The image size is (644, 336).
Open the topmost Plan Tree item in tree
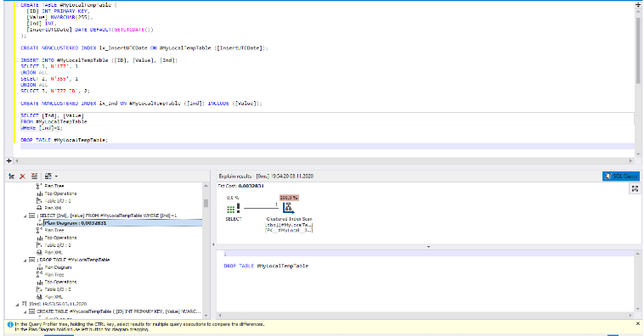[54, 186]
